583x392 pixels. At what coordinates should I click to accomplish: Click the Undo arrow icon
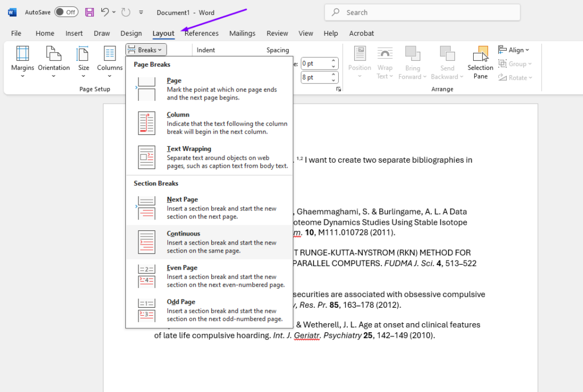[104, 12]
